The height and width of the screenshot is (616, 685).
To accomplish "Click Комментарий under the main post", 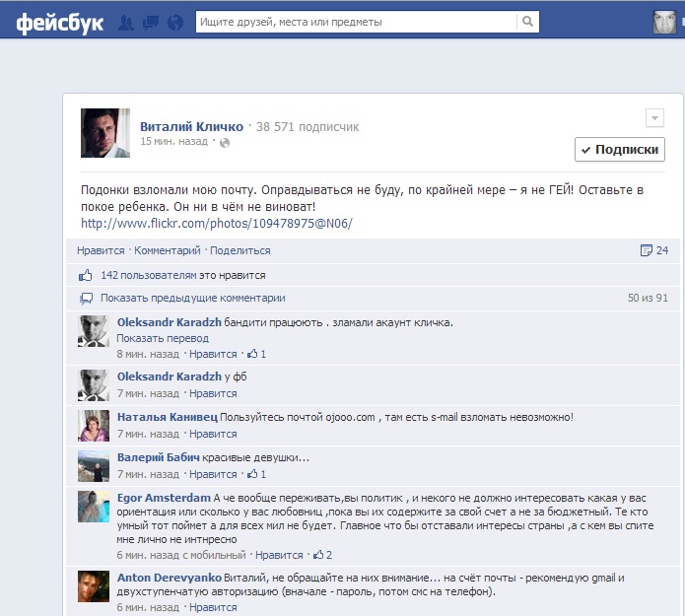I will click(167, 250).
